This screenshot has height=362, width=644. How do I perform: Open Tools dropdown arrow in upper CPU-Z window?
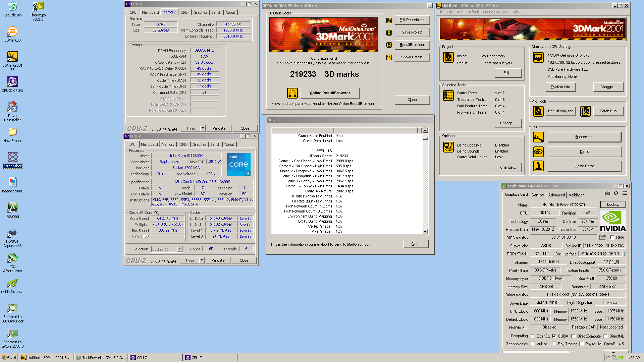pos(203,128)
